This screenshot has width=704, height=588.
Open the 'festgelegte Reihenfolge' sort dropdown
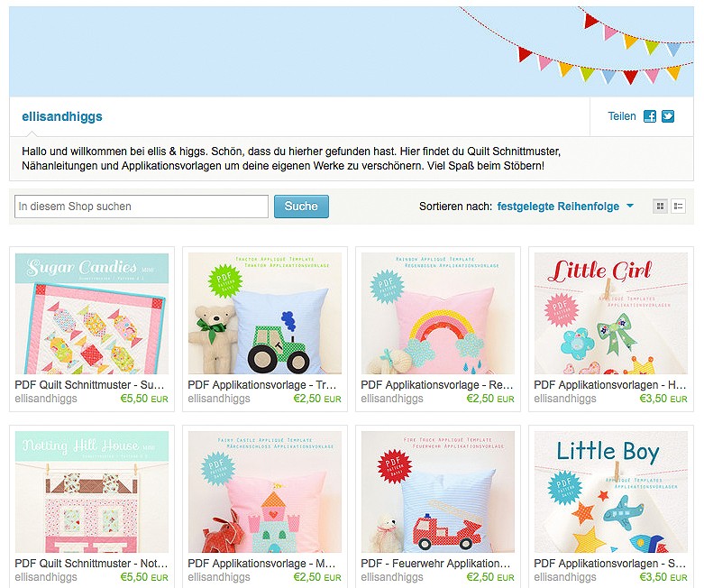click(x=558, y=207)
